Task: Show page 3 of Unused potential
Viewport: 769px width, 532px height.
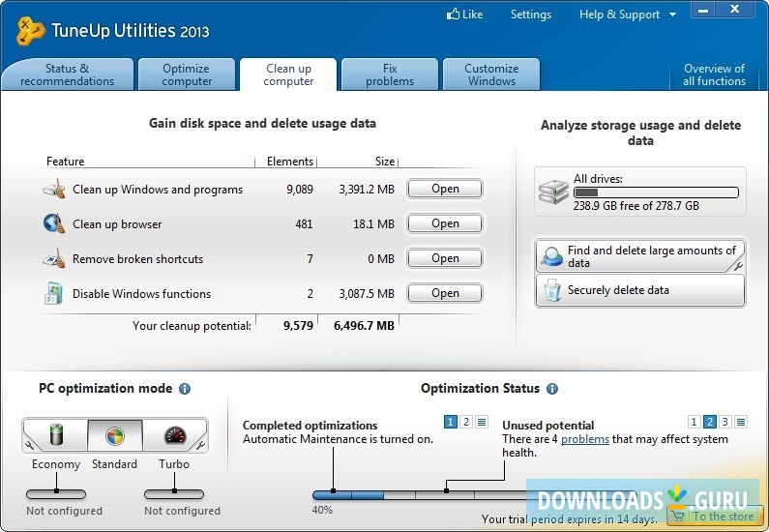Action: click(x=725, y=422)
